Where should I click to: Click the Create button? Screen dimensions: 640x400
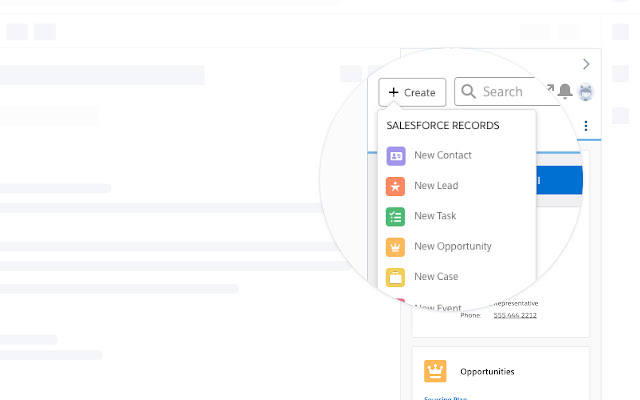click(x=412, y=92)
